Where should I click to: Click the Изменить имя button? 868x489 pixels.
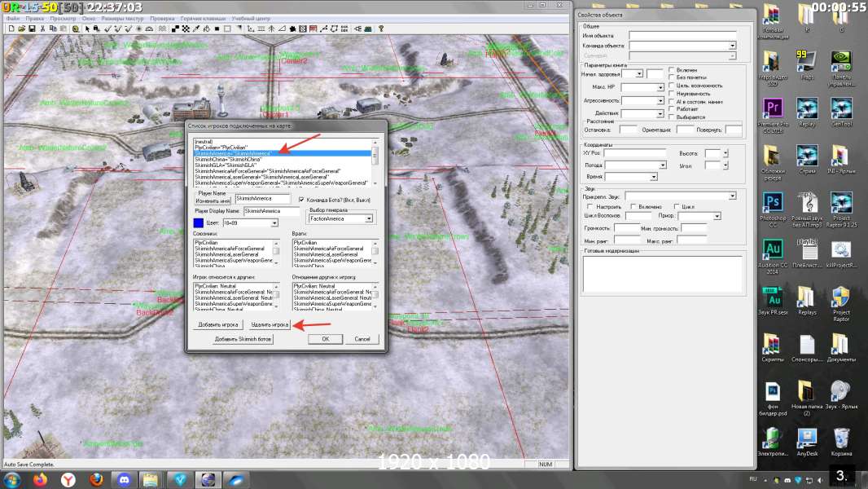click(213, 201)
